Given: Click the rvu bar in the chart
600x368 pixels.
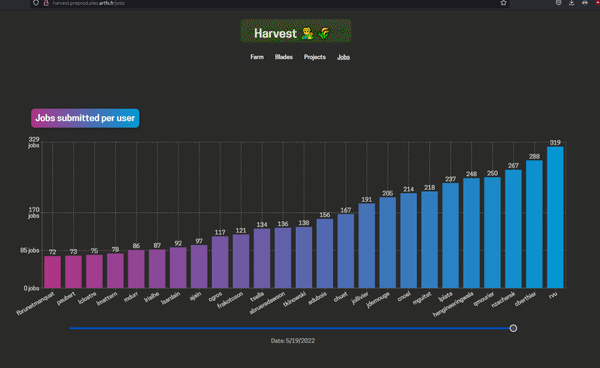Looking at the screenshot, I should (x=555, y=217).
